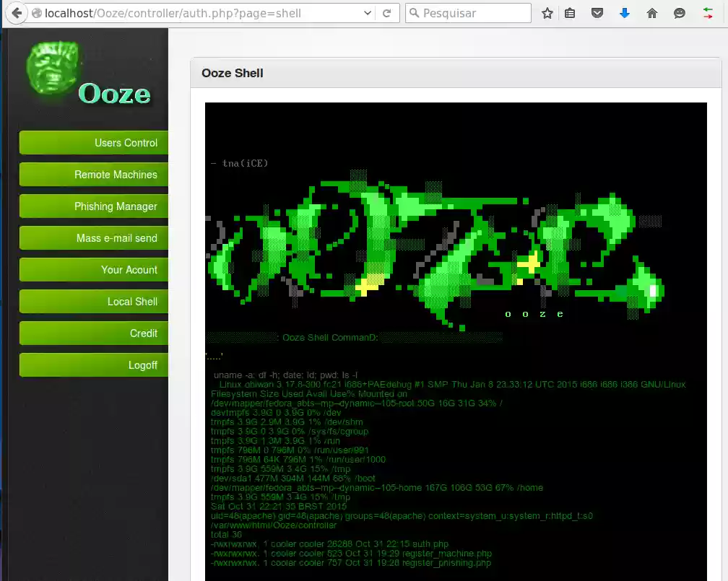Open Firefox Hello chat
Screen dimensions: 728x581
point(678,12)
